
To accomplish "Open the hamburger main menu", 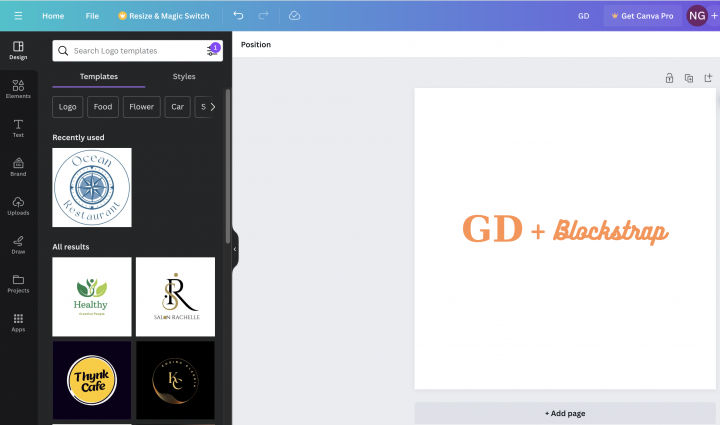I will coord(18,16).
